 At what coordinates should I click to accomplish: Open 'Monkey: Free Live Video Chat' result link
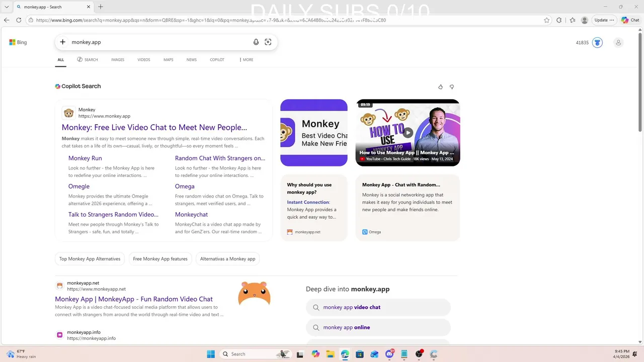[x=154, y=128]
